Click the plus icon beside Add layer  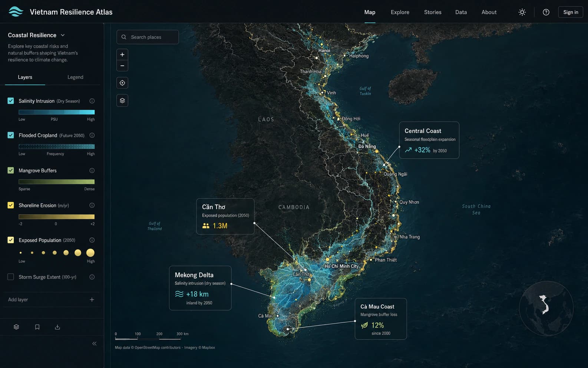coord(92,300)
